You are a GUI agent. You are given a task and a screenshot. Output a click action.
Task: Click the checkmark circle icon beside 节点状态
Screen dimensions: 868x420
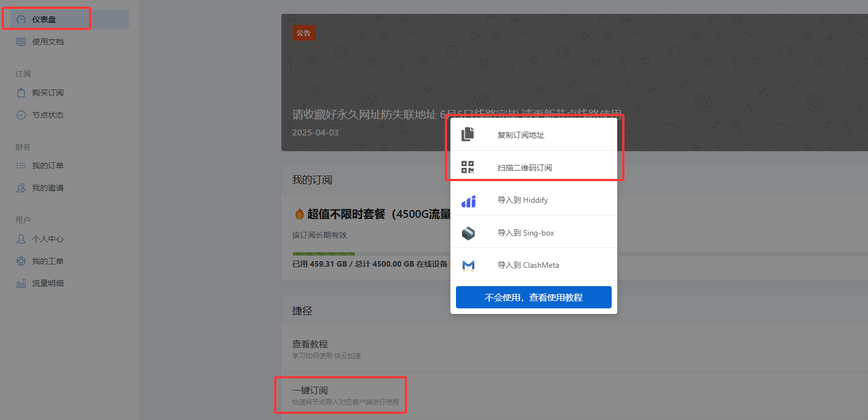pyautogui.click(x=21, y=115)
